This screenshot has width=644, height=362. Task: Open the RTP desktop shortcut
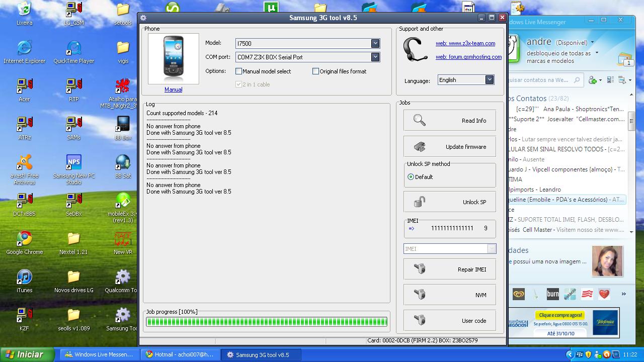click(73, 90)
